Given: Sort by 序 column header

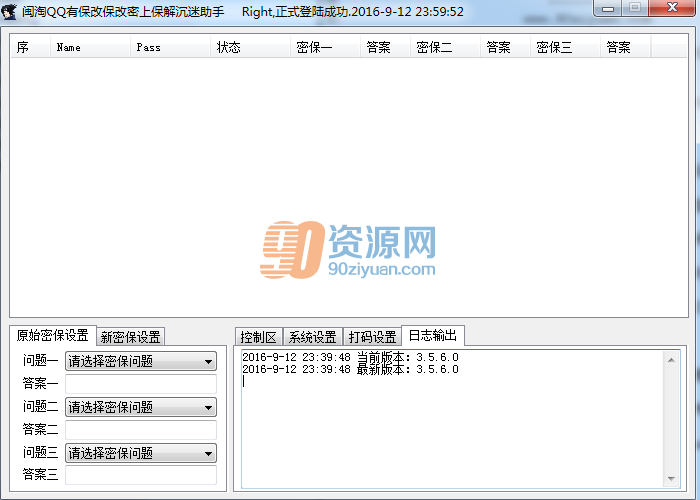Looking at the screenshot, I should [x=30, y=47].
